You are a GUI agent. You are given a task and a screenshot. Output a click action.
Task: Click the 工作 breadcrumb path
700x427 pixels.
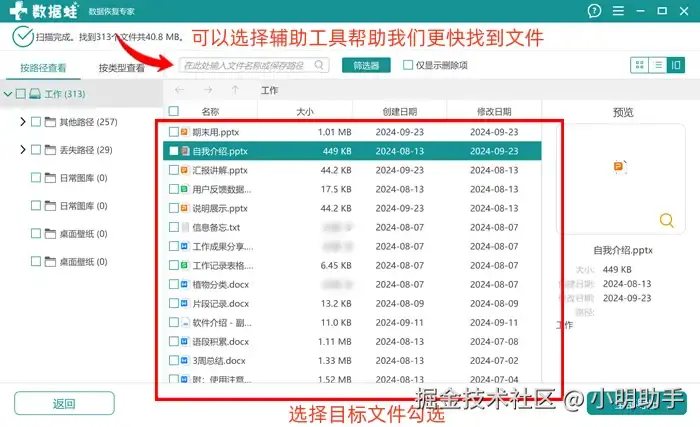(270, 90)
